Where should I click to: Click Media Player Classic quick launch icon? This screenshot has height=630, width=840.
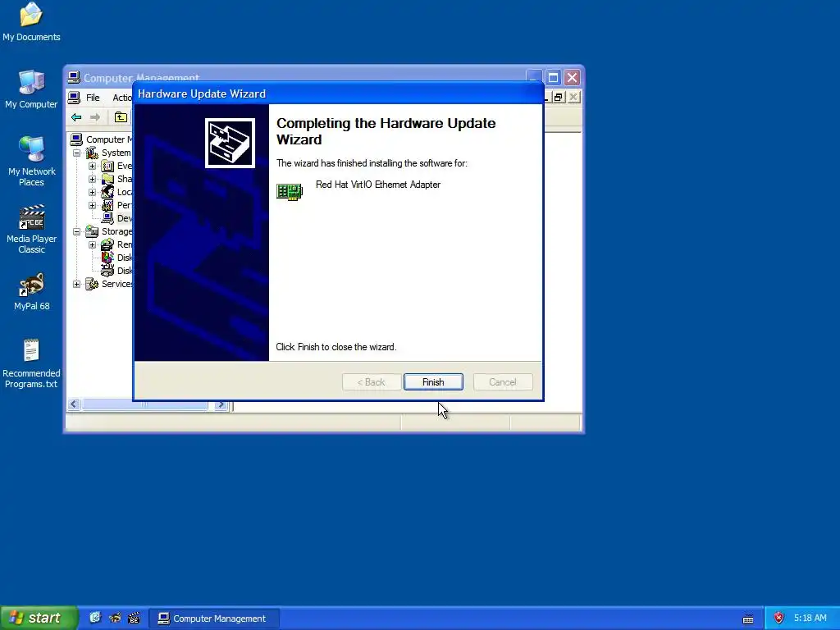click(134, 619)
